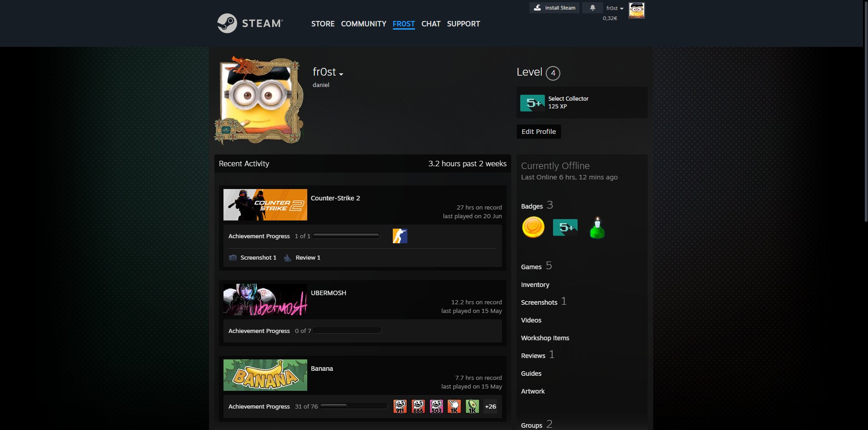Click the Recent Activity header
The image size is (868, 430).
pos(244,164)
